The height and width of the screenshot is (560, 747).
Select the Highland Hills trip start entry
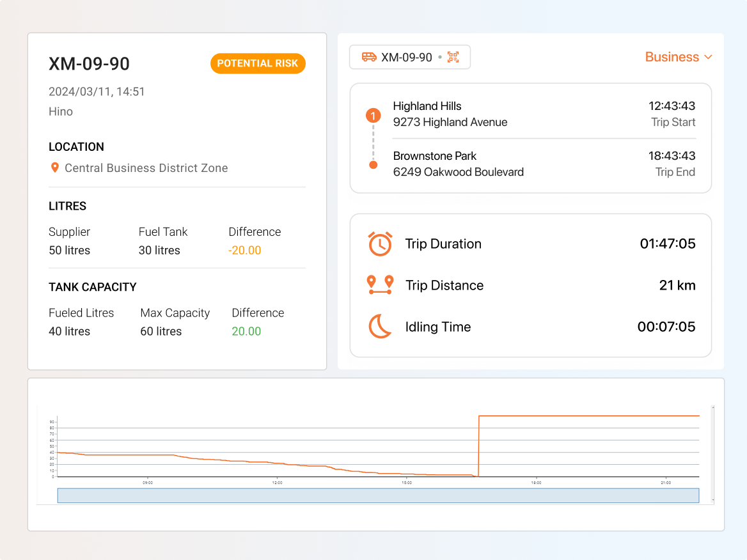click(450, 114)
